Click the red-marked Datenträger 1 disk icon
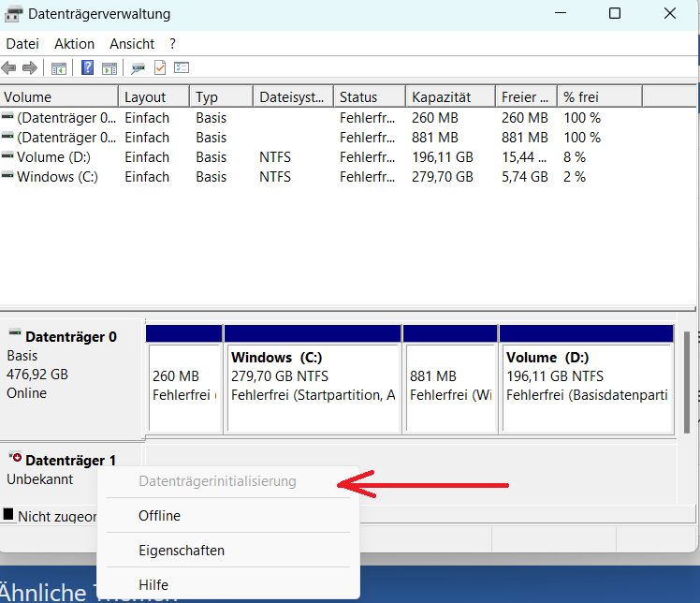Image resolution: width=700 pixels, height=603 pixels. 15,457
